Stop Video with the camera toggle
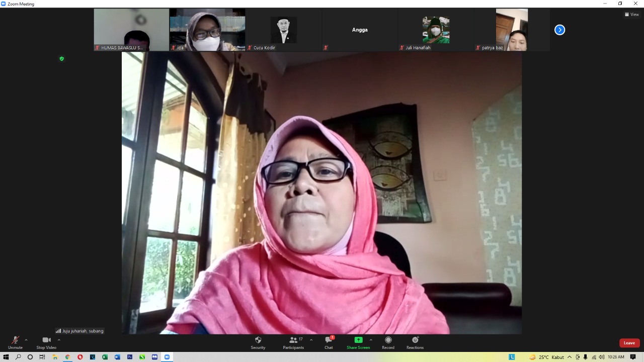 click(46, 340)
